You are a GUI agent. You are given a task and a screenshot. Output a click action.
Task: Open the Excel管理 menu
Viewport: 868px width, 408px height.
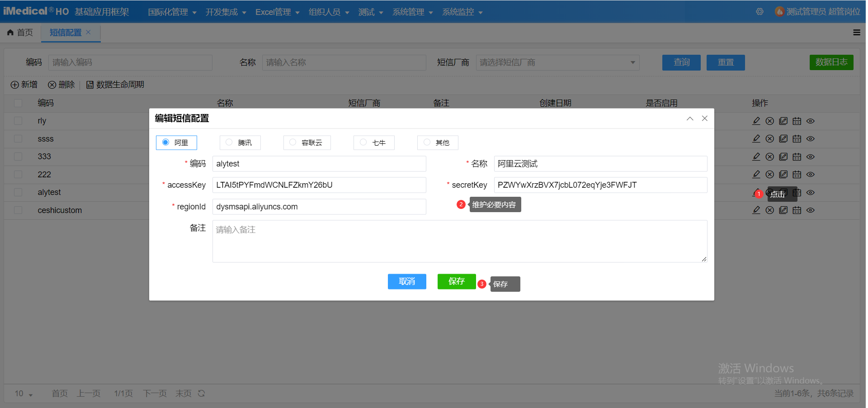click(x=277, y=12)
